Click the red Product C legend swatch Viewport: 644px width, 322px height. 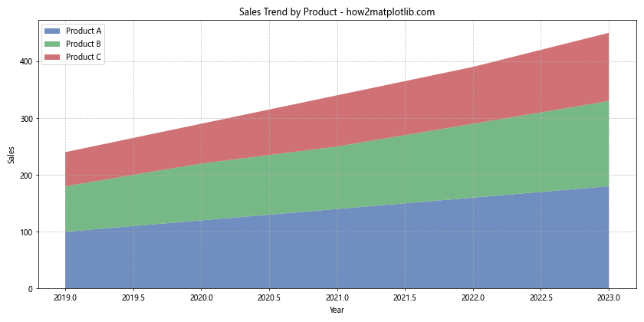coord(53,57)
